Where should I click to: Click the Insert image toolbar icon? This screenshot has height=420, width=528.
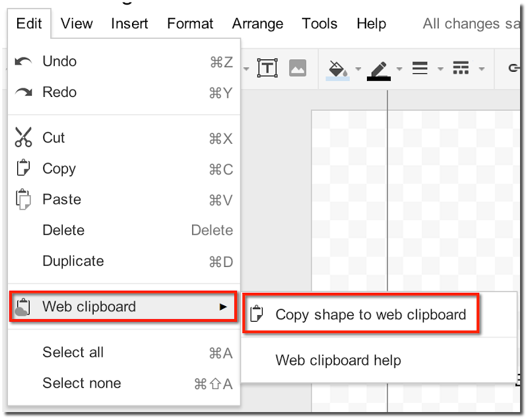[x=298, y=68]
